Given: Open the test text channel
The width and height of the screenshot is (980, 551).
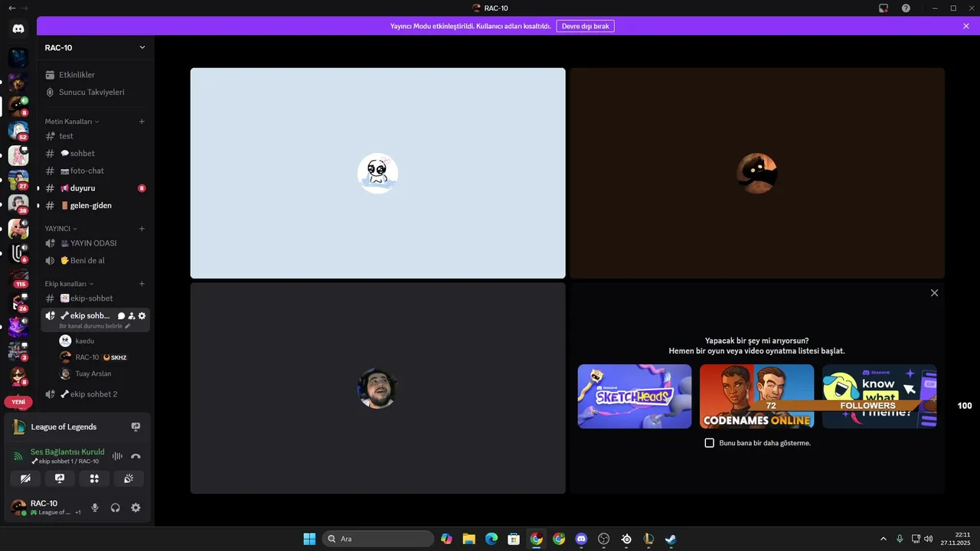Looking at the screenshot, I should [x=96, y=136].
